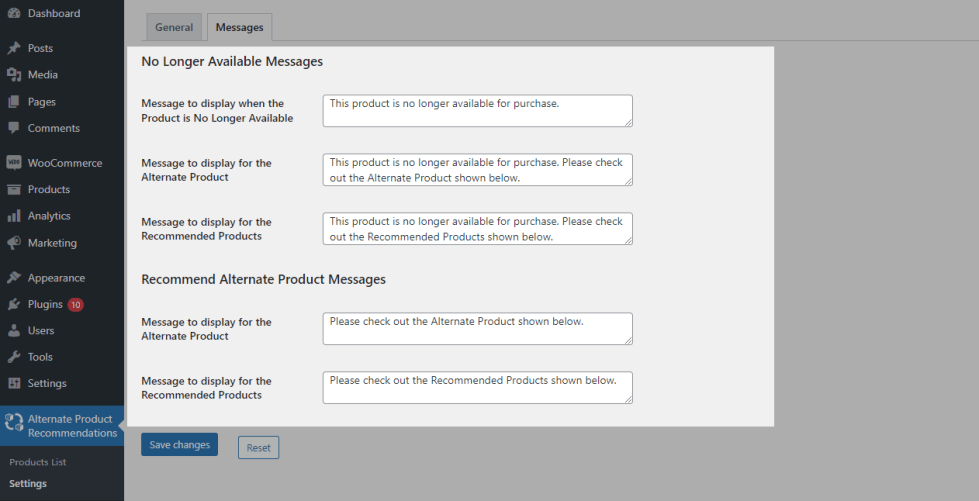979x501 pixels.
Task: Click the Posts pushpin icon
Action: click(x=14, y=48)
